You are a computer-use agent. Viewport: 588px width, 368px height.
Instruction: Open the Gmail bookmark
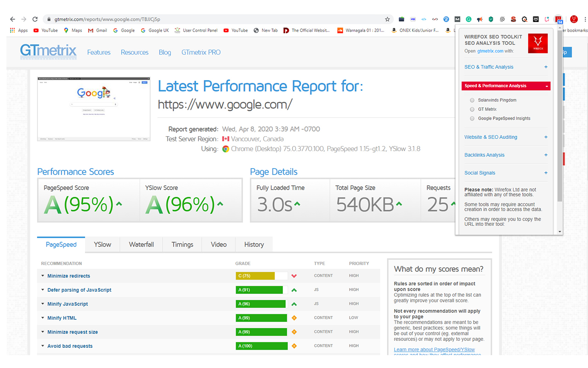coord(97,30)
